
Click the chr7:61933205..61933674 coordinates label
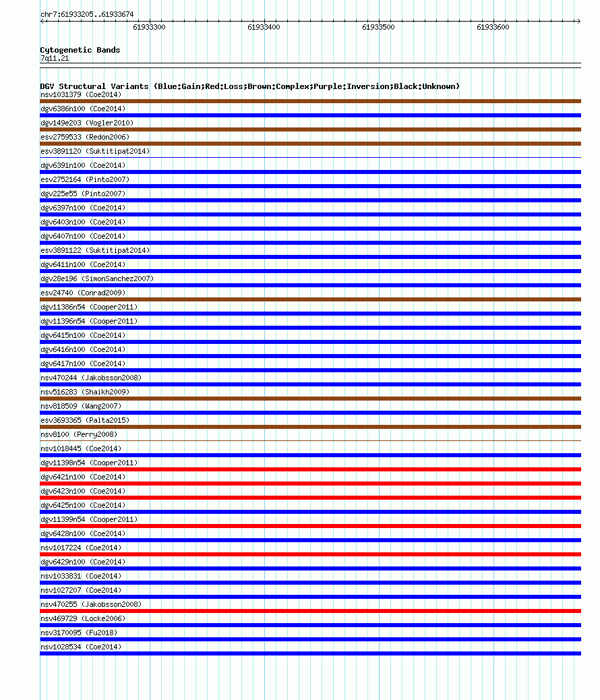coord(87,14)
